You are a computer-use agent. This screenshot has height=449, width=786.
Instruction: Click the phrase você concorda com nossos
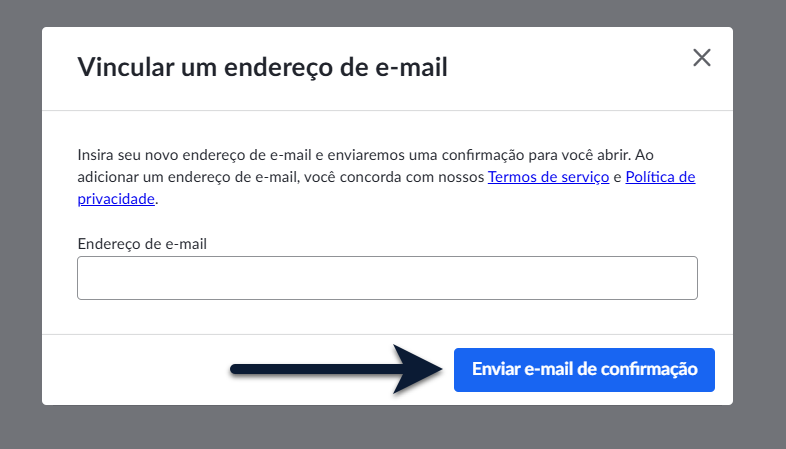(x=394, y=177)
